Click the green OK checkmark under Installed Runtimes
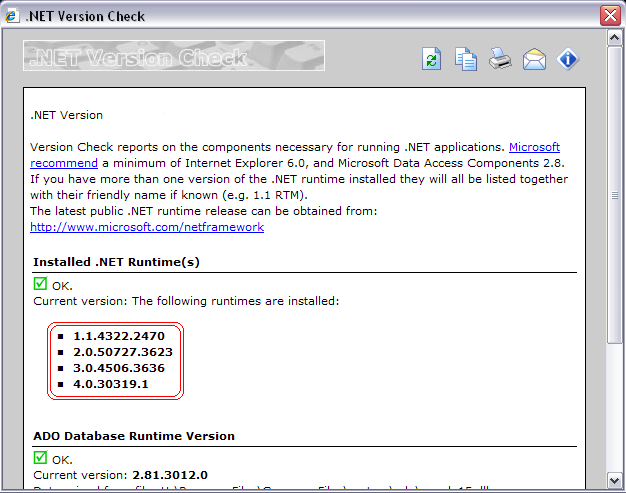The image size is (626, 493). (x=40, y=284)
